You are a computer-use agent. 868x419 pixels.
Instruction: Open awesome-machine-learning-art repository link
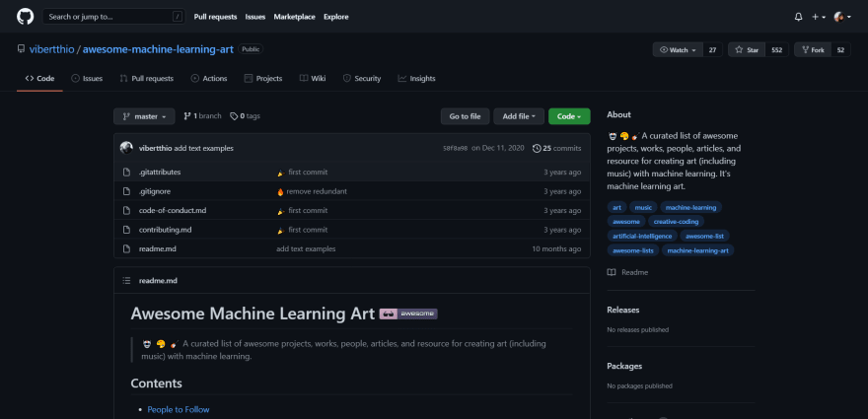159,49
